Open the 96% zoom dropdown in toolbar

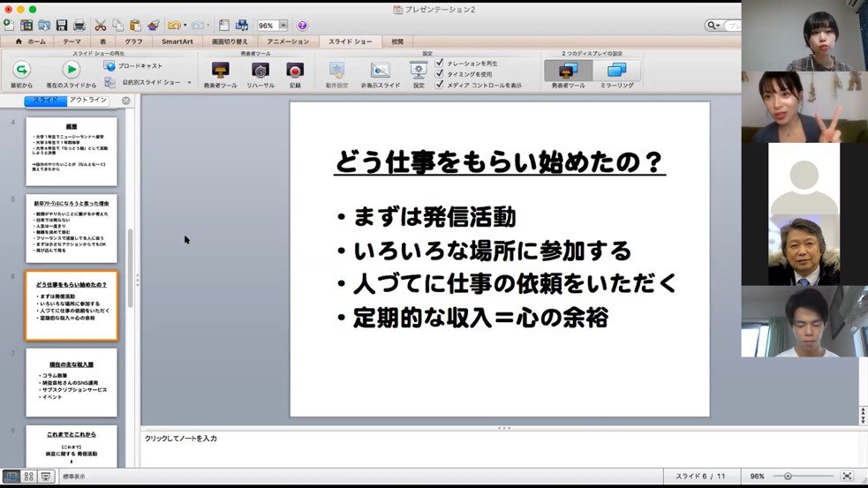pyautogui.click(x=284, y=26)
